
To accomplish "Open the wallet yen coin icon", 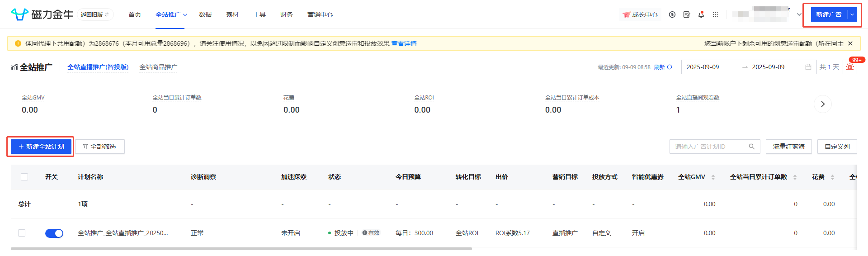I will (672, 14).
